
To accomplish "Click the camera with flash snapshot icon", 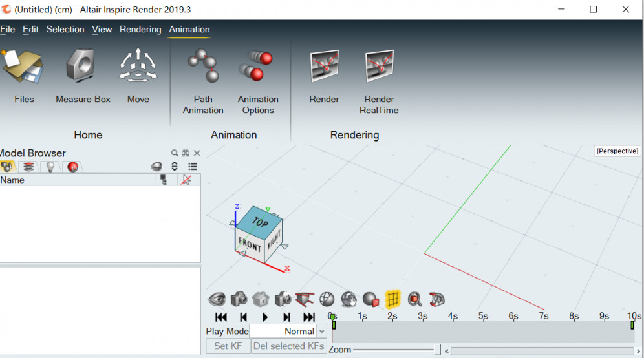I will click(283, 299).
